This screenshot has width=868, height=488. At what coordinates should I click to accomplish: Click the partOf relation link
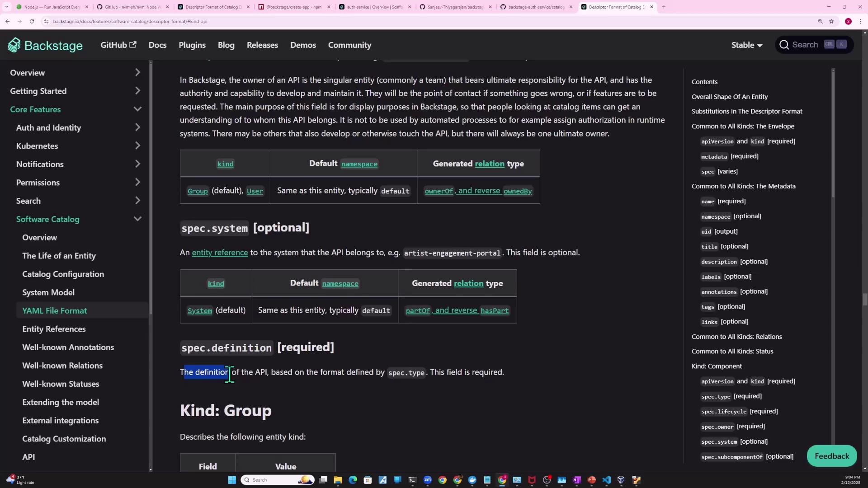[418, 311]
